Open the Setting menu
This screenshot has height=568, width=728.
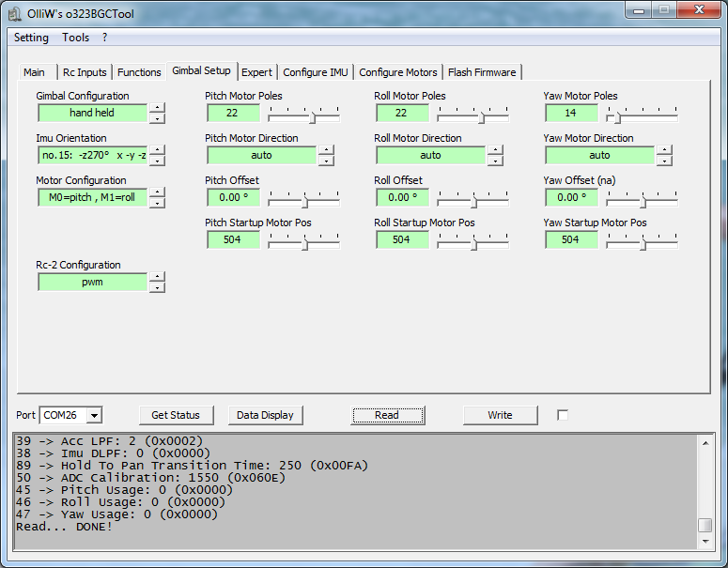(x=31, y=38)
